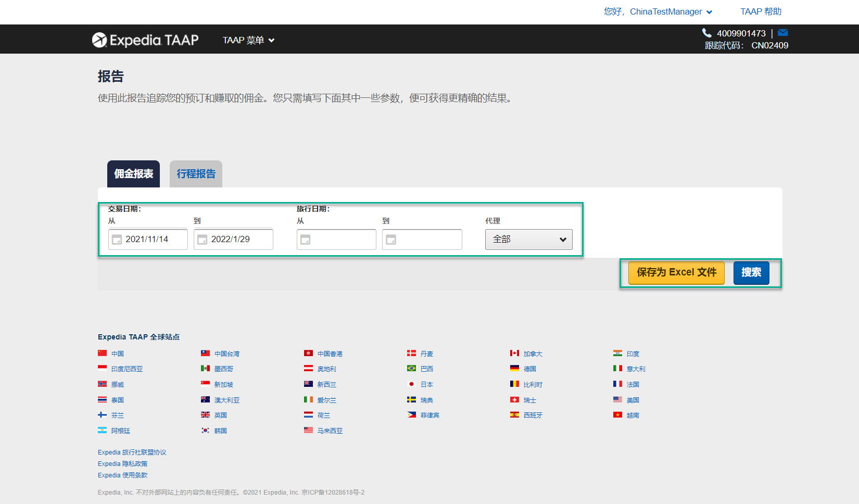Click the Indonesia flag icon
Image resolution: width=859 pixels, height=504 pixels.
[103, 368]
